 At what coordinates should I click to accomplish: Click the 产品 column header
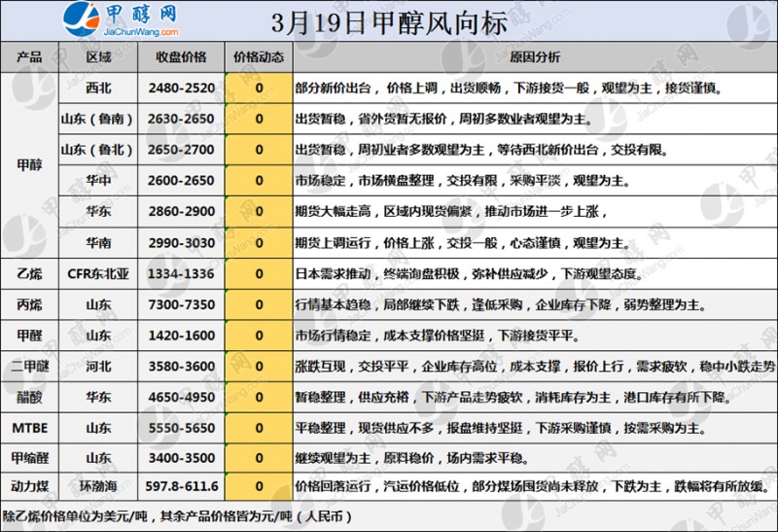(x=29, y=57)
